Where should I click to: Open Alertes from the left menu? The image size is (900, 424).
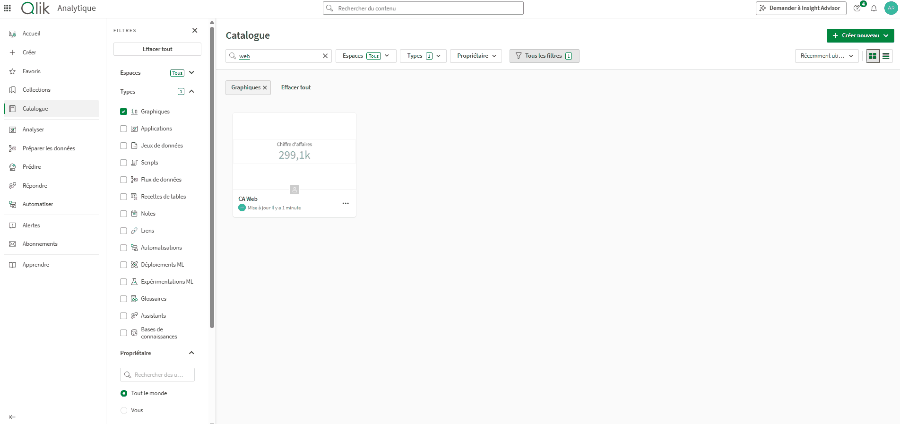click(x=31, y=225)
